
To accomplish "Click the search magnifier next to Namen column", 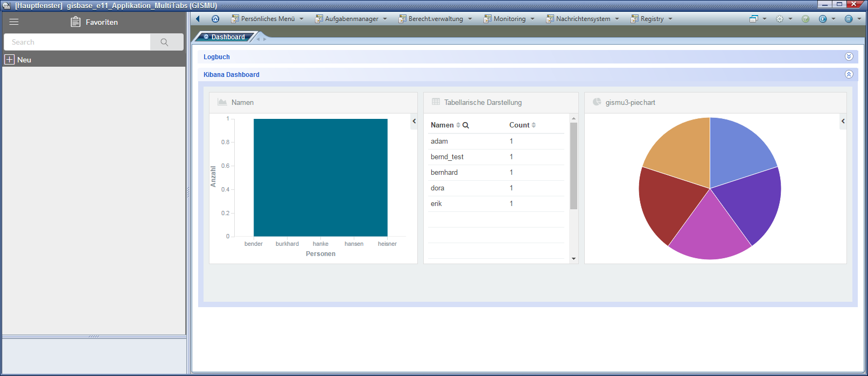I will point(466,125).
